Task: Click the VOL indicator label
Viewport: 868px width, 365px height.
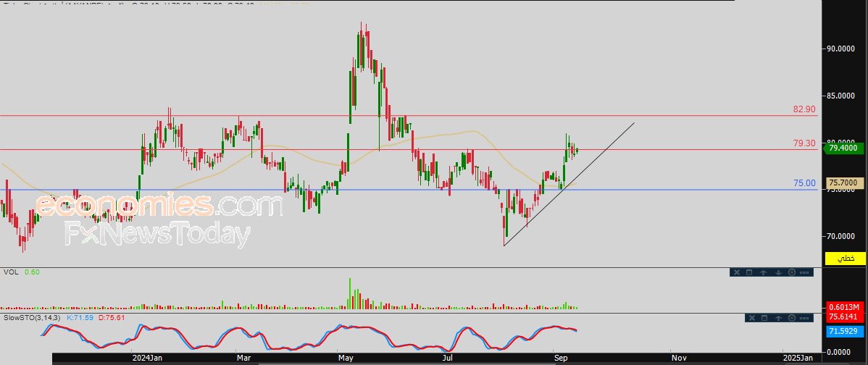Action: coord(12,272)
